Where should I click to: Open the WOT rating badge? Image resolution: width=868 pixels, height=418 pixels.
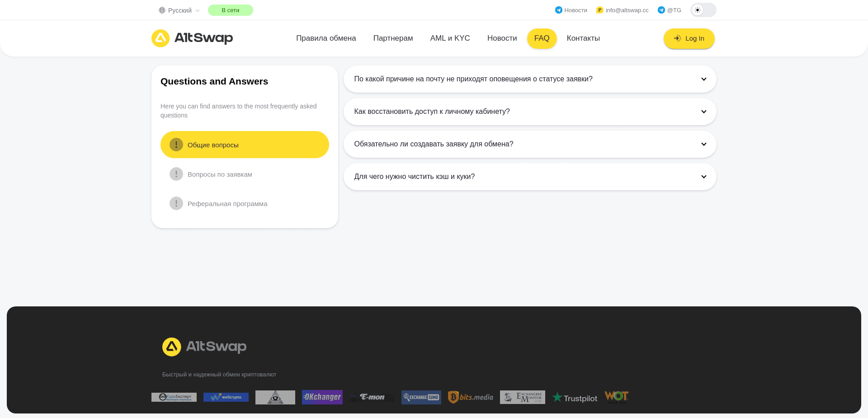(617, 397)
